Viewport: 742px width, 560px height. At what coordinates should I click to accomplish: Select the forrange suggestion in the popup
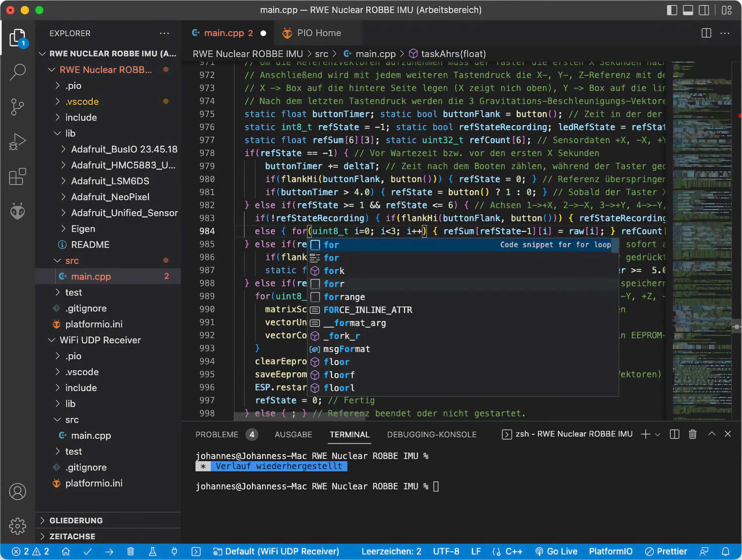tap(344, 297)
